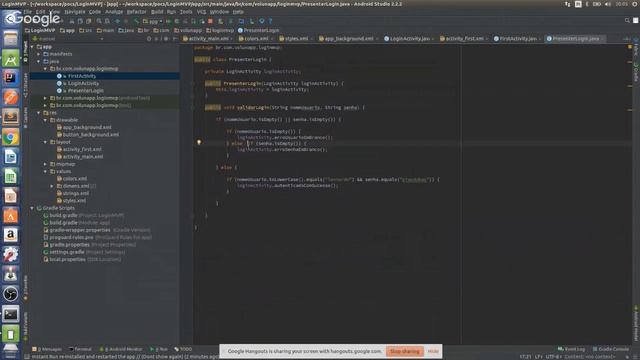
Task: Open the VCS menu
Action: point(201,12)
